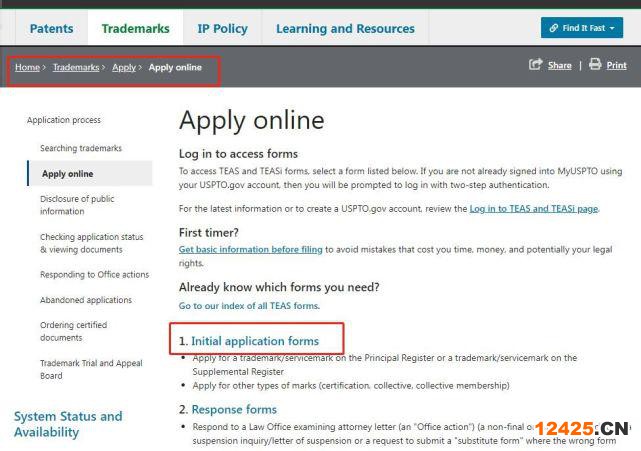The image size is (641, 451).
Task: Click the Print printer icon
Action: (x=595, y=65)
